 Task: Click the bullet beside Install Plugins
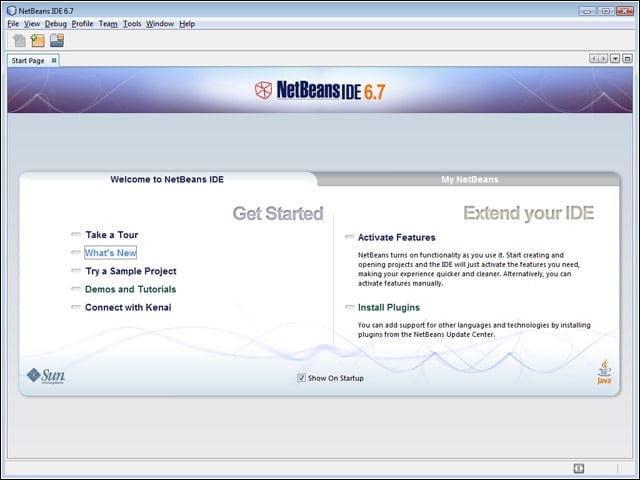350,307
